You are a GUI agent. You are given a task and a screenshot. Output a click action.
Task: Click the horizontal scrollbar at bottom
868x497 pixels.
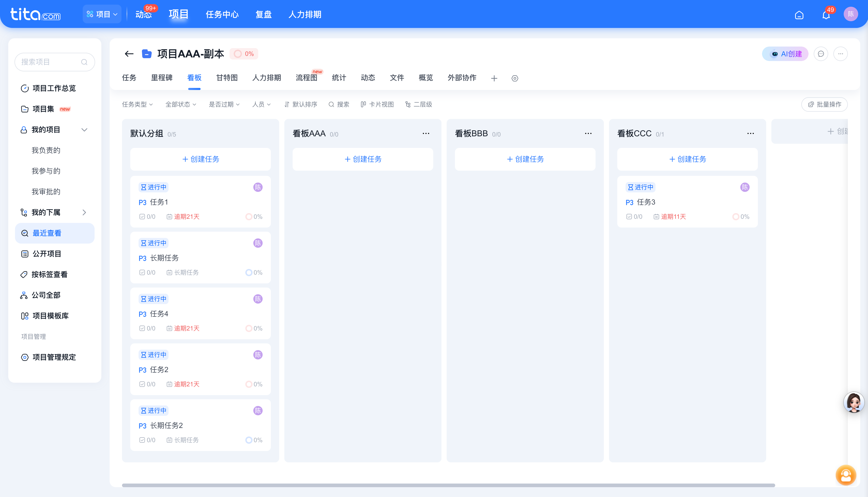[448, 485]
